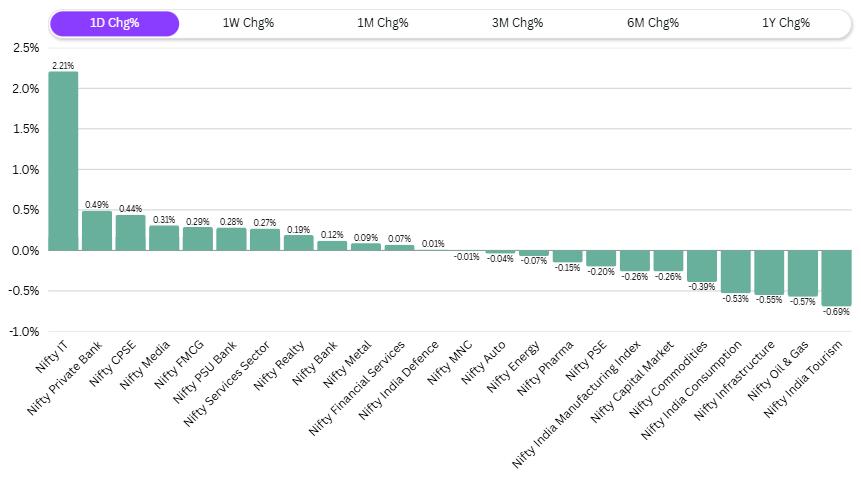Screen dimensions: 861x477
Task: Select the 1Y Chg% tab
Action: [x=785, y=24]
